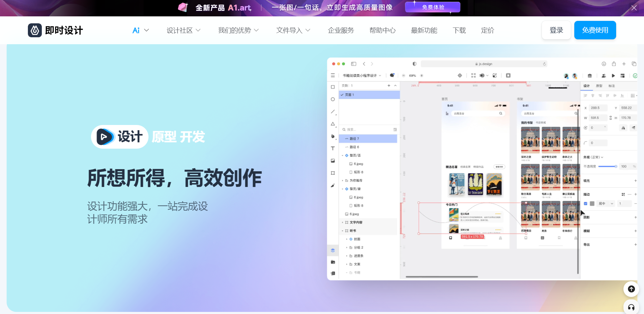Open the headset customer support button

pos(631,307)
